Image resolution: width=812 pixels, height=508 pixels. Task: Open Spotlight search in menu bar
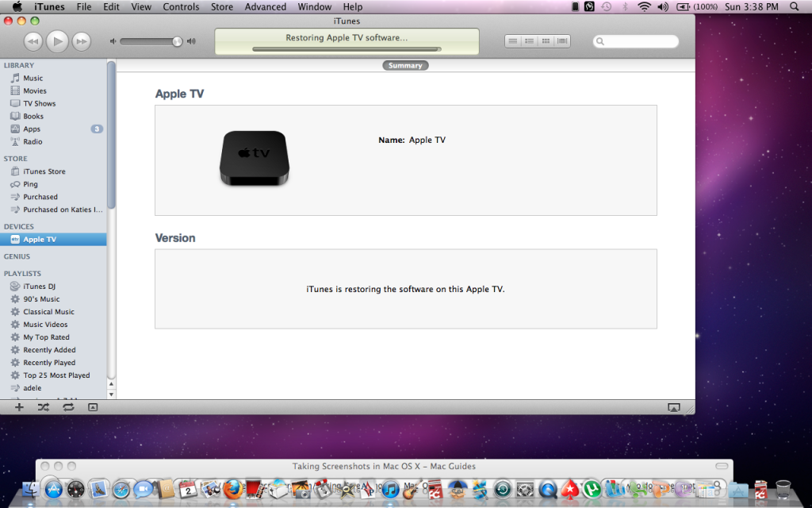point(795,6)
